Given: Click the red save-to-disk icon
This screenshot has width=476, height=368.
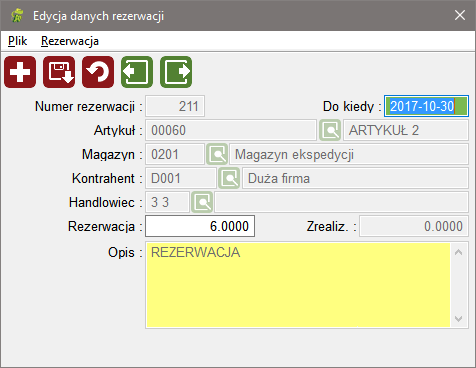Looking at the screenshot, I should 59,72.
